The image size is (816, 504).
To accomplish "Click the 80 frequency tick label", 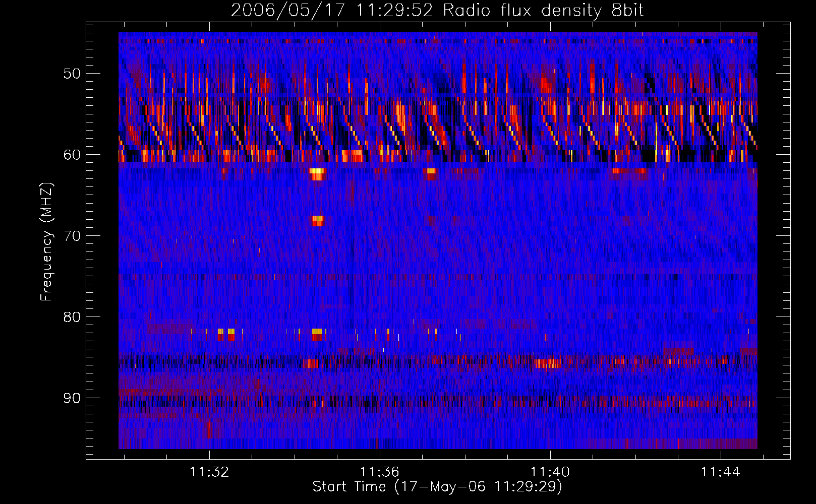I will tap(72, 317).
